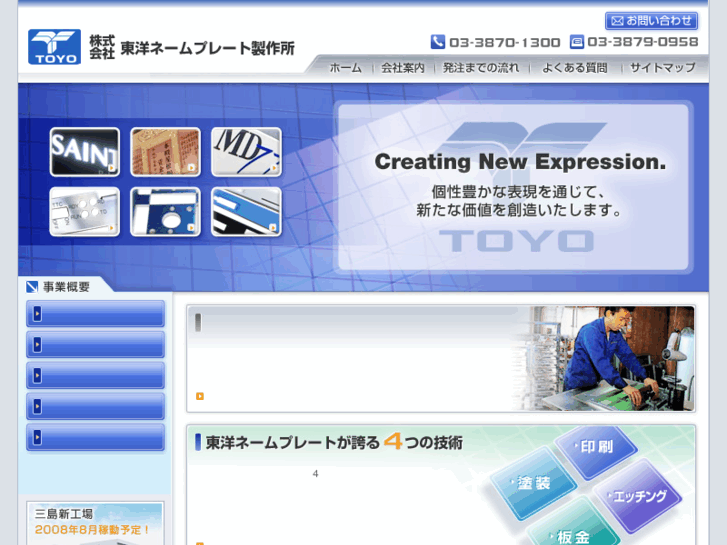Screen dimensions: 727x545
Task: Go to ホーム in the navigation
Action: coord(345,68)
